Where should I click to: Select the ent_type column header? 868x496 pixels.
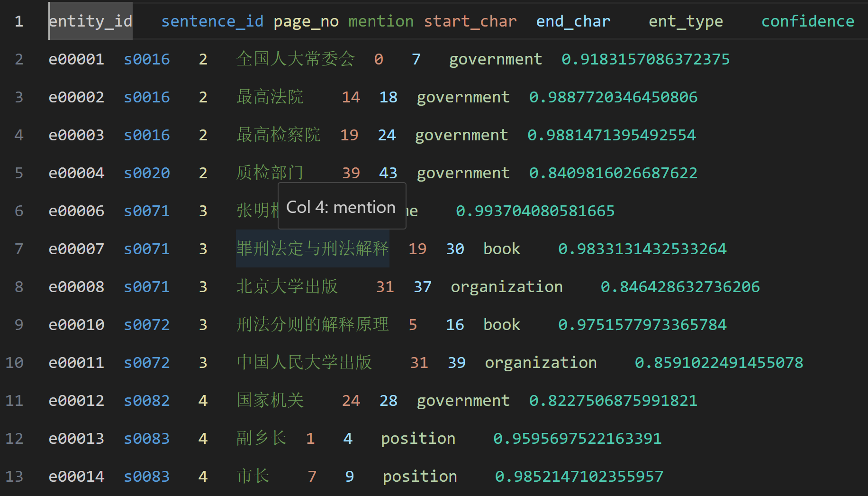(685, 21)
